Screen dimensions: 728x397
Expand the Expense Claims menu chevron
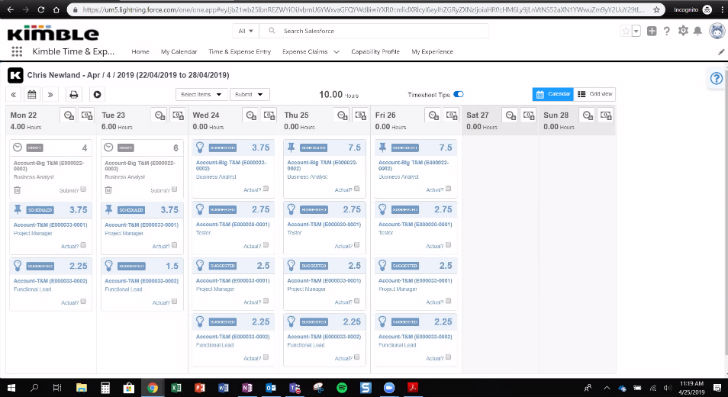(x=337, y=52)
